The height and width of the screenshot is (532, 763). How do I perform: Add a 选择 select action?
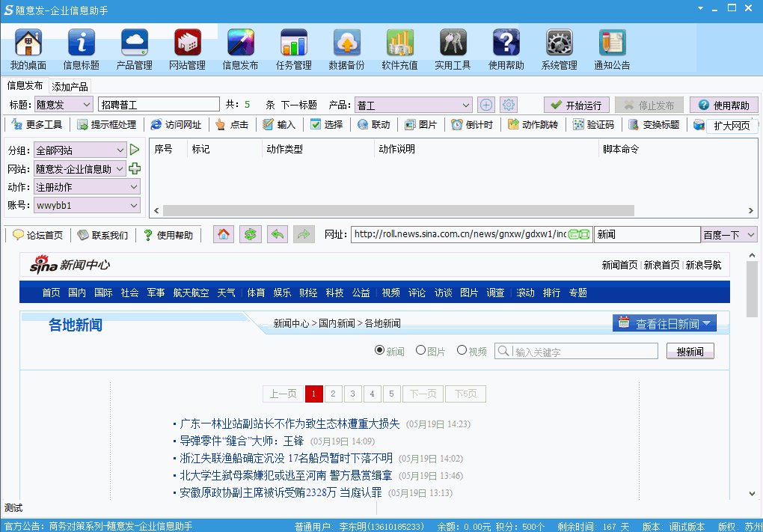tap(326, 125)
